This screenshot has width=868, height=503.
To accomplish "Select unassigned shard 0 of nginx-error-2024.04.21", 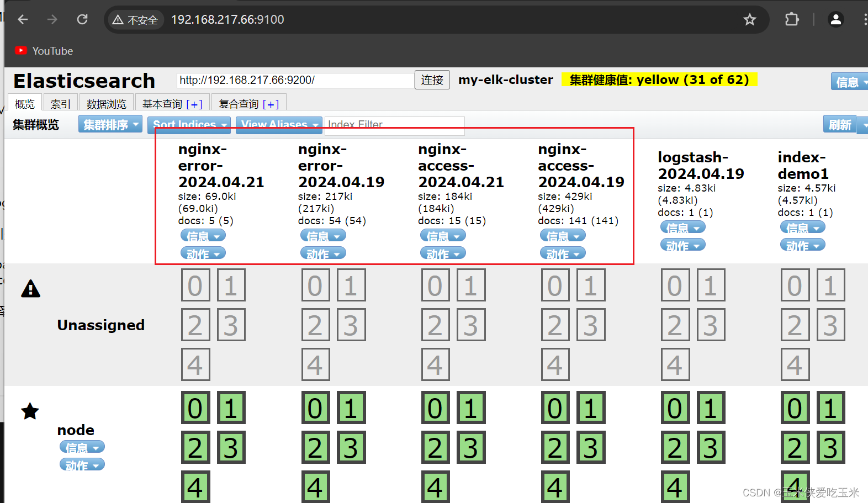I will (x=195, y=285).
